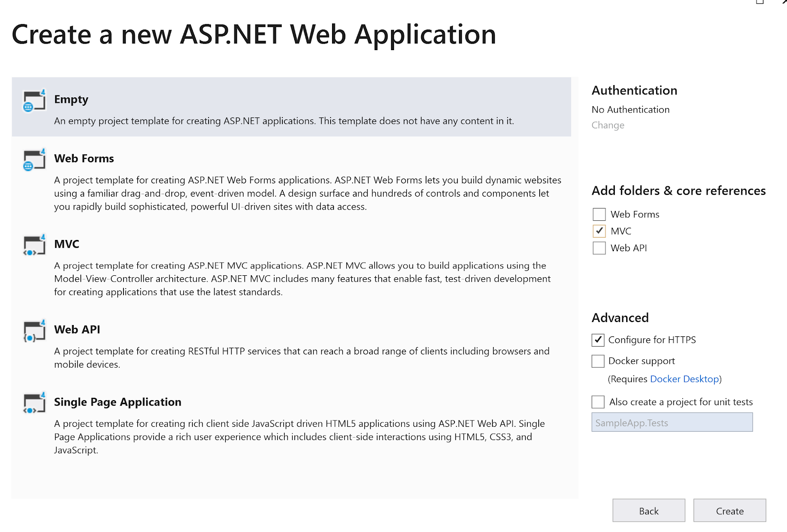Click the Web API template icon

[34, 330]
